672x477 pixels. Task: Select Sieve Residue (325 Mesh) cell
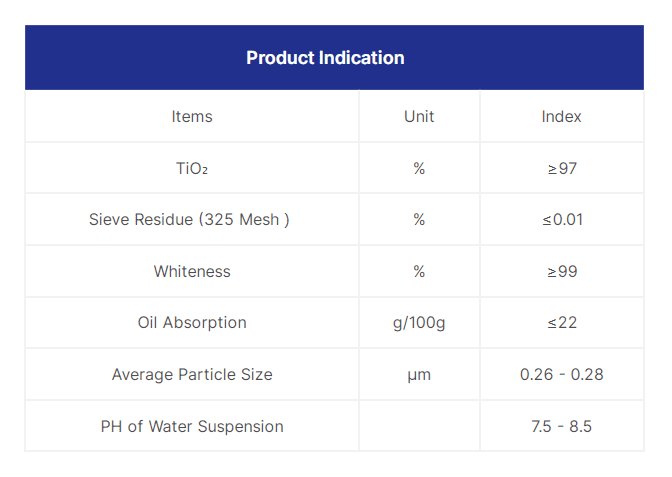(189, 219)
